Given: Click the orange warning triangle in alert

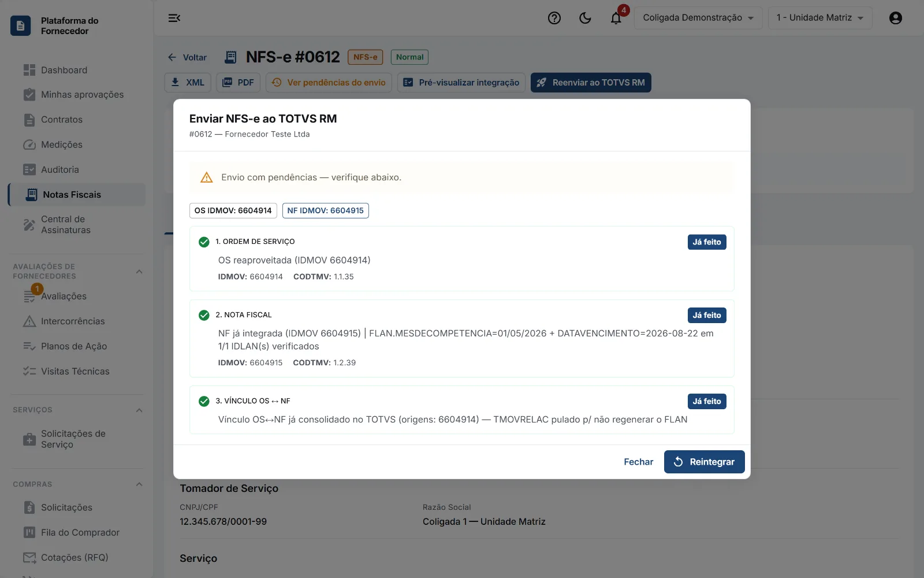Looking at the screenshot, I should pyautogui.click(x=207, y=177).
